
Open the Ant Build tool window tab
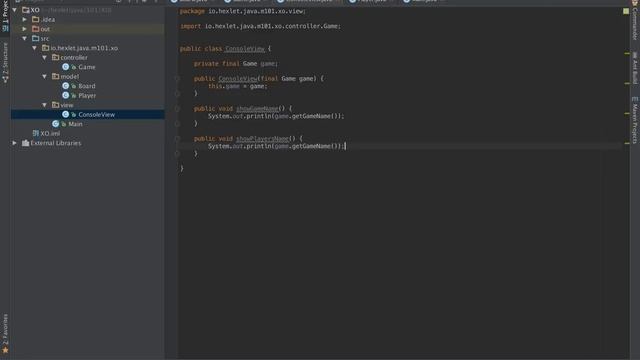[635, 68]
